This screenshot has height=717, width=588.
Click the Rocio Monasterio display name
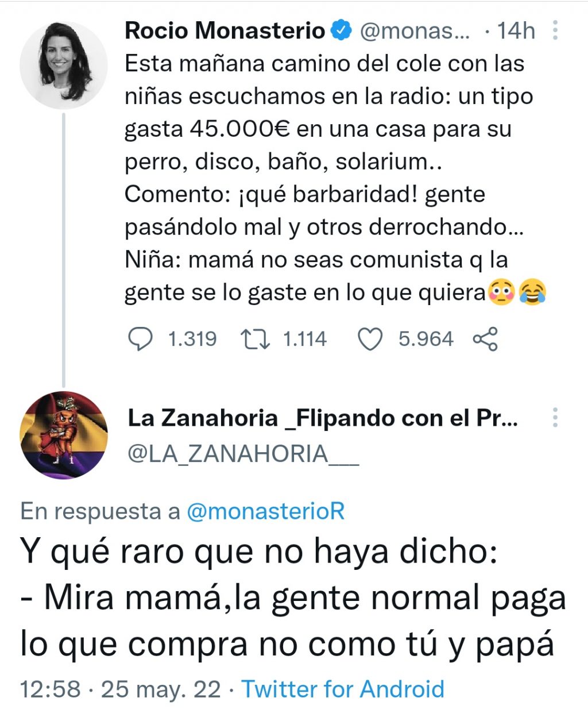(225, 30)
